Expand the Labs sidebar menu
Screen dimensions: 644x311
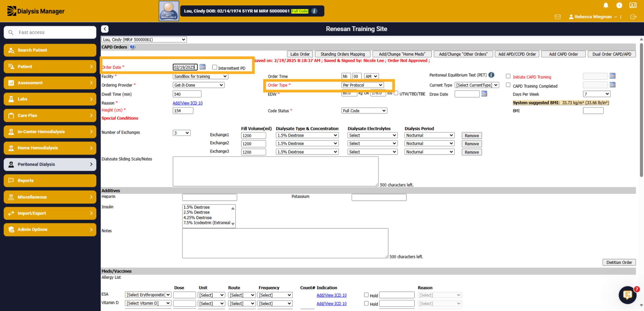[x=50, y=99]
